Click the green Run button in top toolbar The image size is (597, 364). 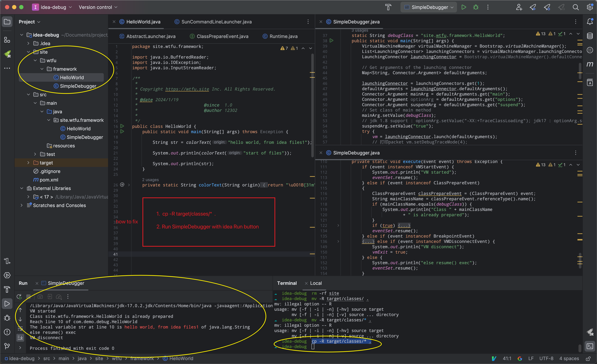[464, 7]
